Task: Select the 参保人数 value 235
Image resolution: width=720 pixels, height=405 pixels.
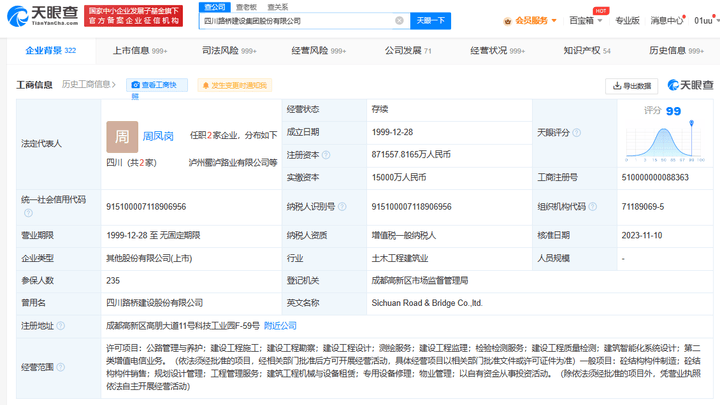Action: pos(113,281)
